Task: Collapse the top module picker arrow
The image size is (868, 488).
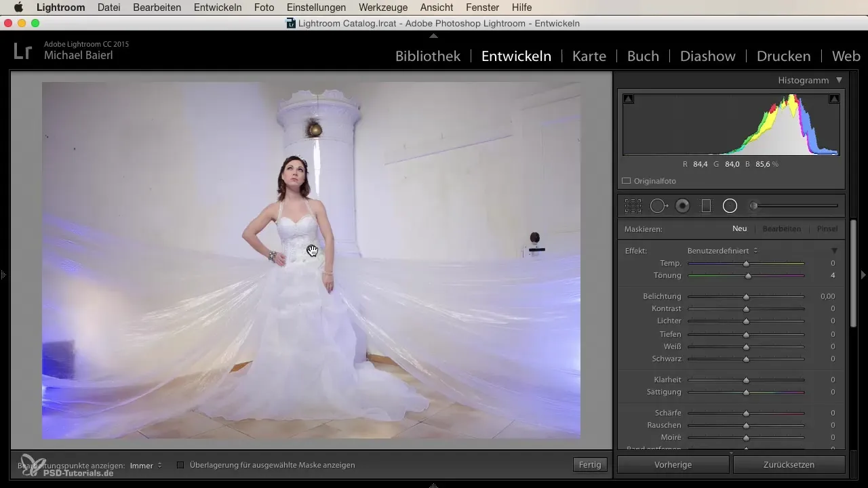Action: [434, 35]
